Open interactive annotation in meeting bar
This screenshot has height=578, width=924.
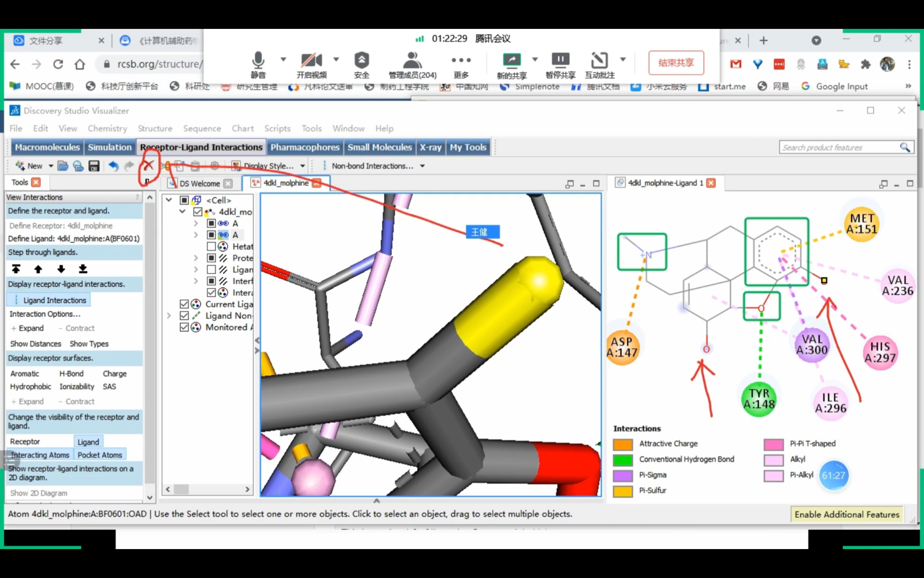click(x=600, y=65)
